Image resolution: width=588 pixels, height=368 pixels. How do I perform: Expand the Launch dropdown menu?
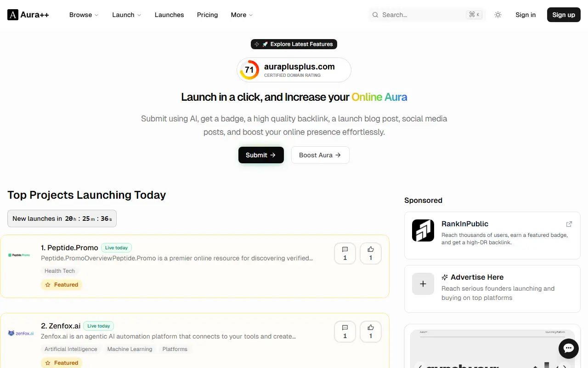coord(126,15)
